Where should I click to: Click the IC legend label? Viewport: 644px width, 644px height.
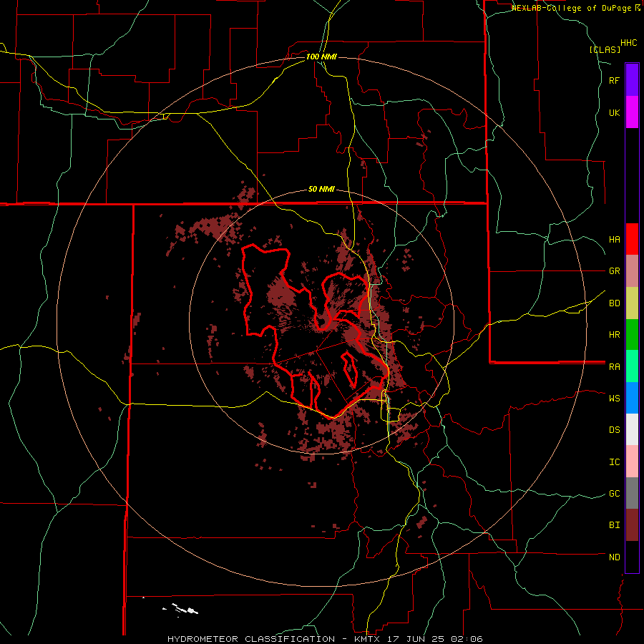(614, 462)
